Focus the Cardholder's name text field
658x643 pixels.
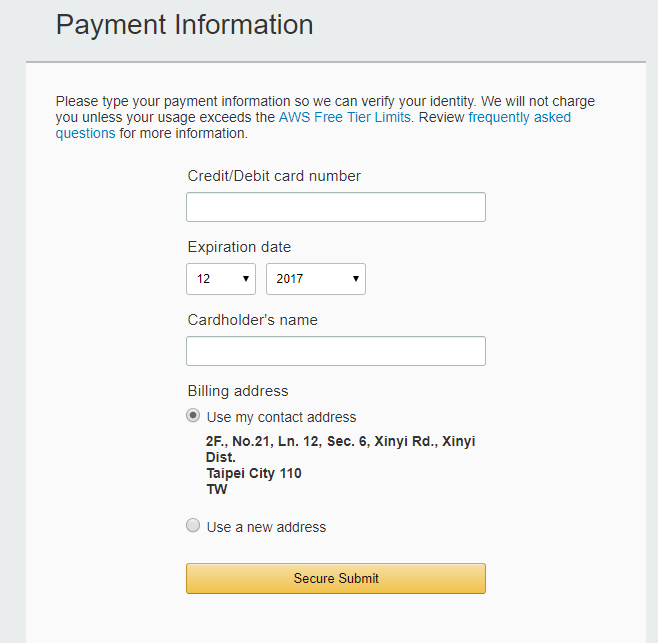335,351
